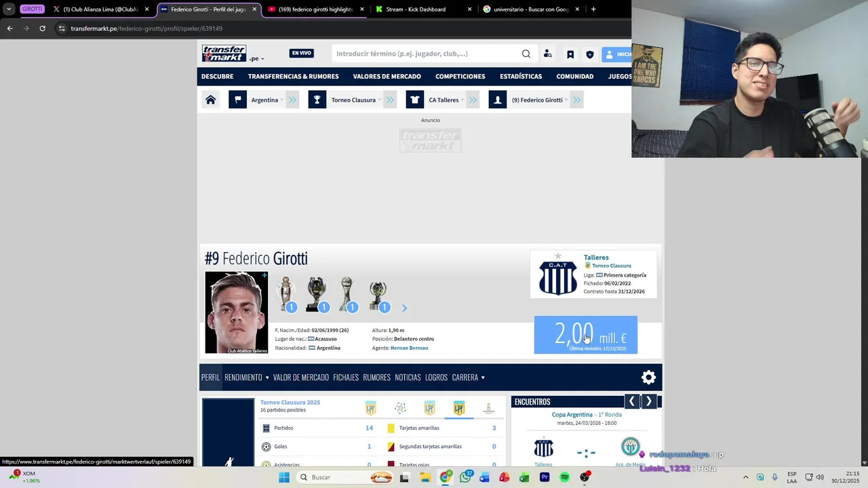Switch to the Fichajes tab
868x488 pixels.
[x=346, y=378]
